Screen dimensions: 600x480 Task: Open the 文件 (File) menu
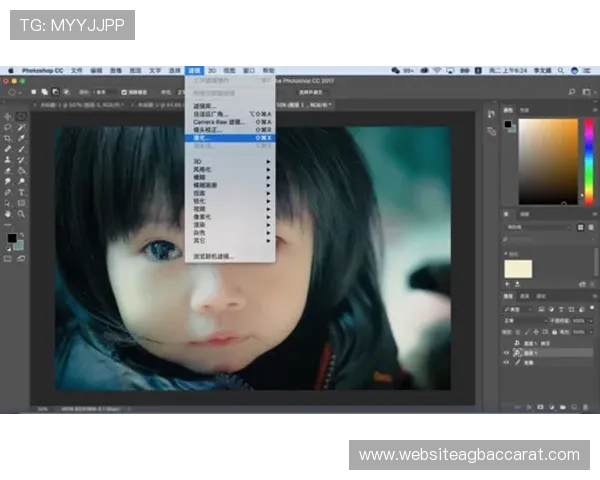tap(76, 71)
